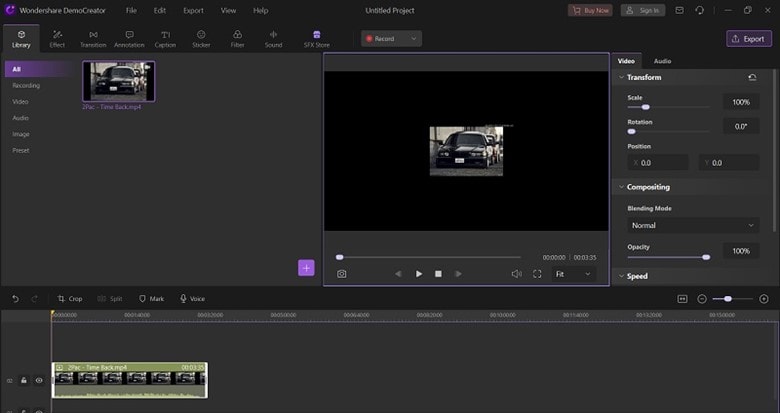Step to previous frame in preview
780x413 pixels.
coord(398,274)
